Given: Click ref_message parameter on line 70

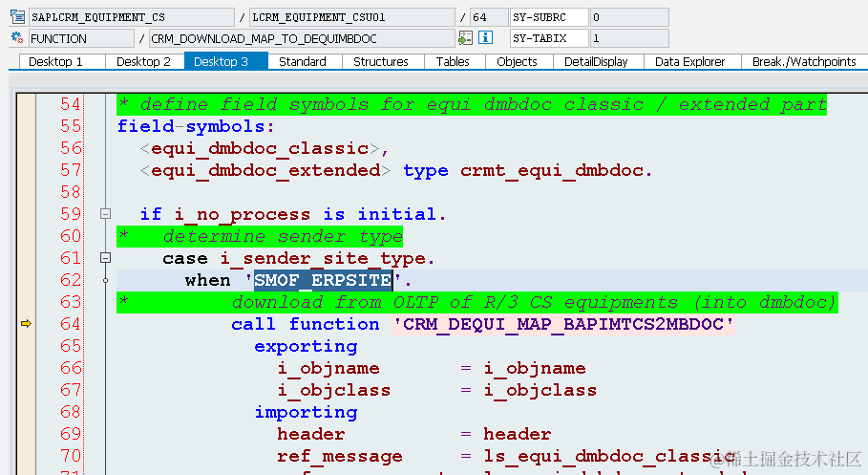Looking at the screenshot, I should (340, 456).
